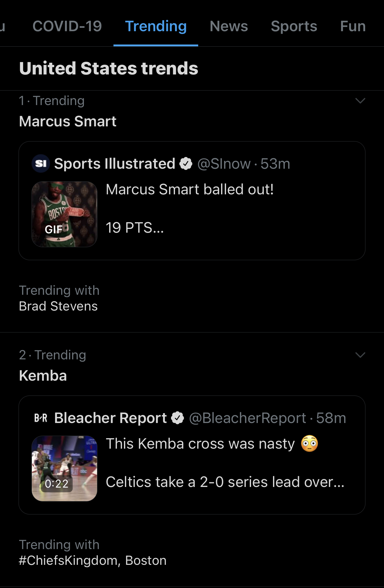Open the Marcus Smart GIF thumbnail

point(64,214)
